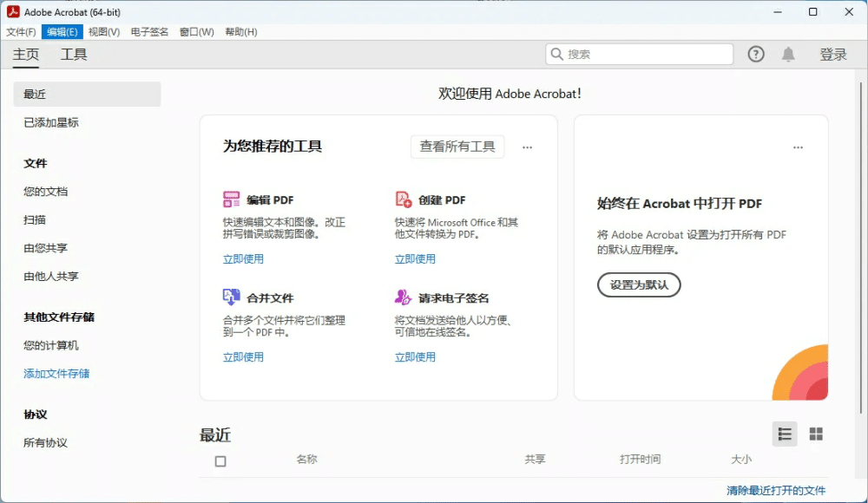Open the recommended tools overflow menu

click(x=527, y=147)
